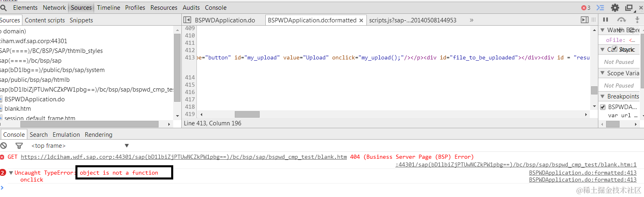Switch to the Elements panel
Image resolution: width=644 pixels, height=197 pixels.
coord(25,8)
